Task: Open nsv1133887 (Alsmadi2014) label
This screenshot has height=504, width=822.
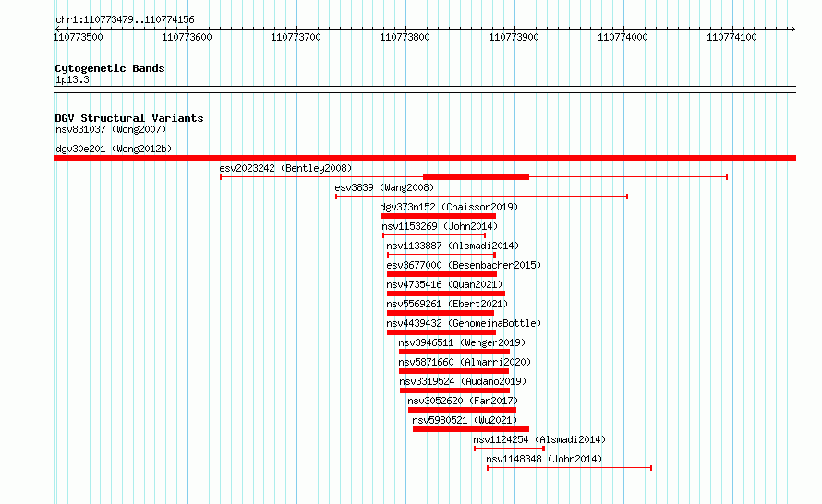Action: point(453,246)
